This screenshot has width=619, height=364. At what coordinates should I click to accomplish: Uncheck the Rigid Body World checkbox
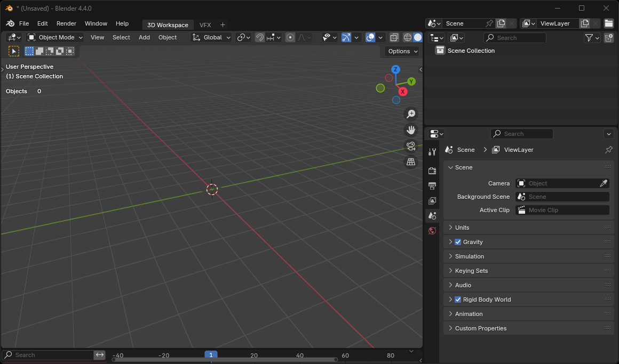coord(458,300)
